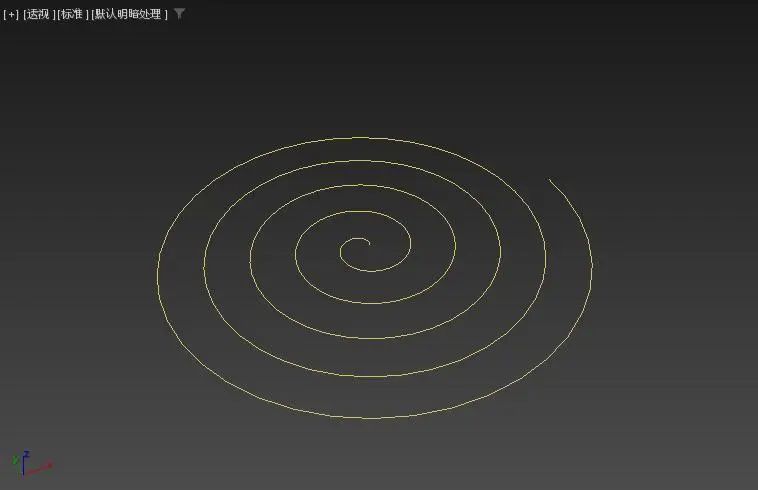Open the [+] viewport general menu
This screenshot has width=758, height=490.
click(11, 14)
